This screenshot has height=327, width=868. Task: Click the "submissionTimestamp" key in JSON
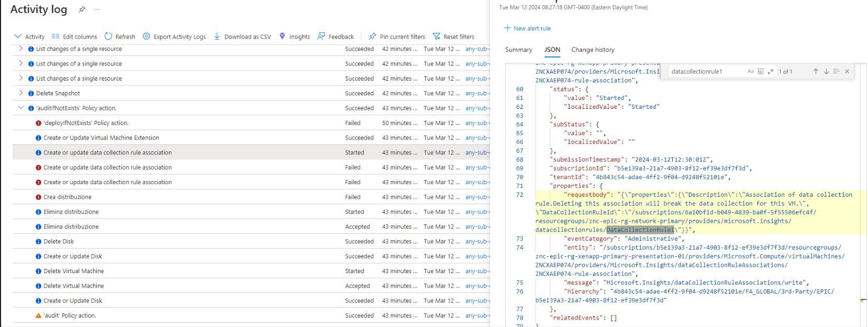[586, 160]
